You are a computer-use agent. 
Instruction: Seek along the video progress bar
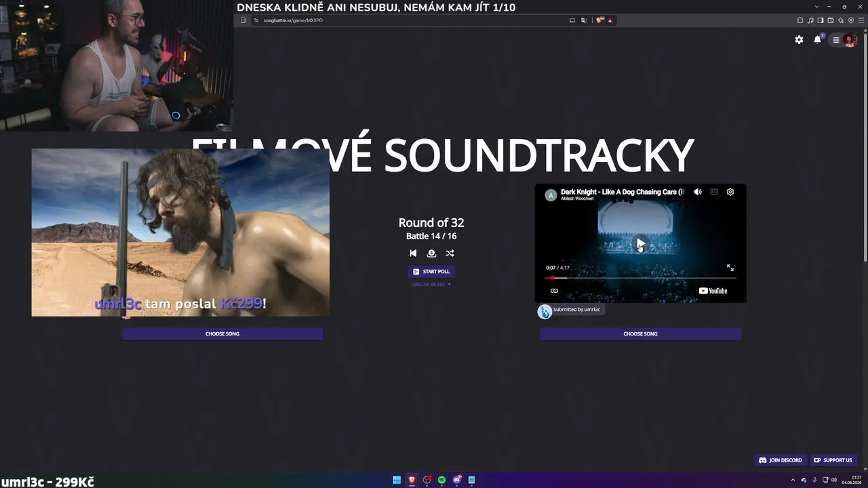[x=640, y=278]
